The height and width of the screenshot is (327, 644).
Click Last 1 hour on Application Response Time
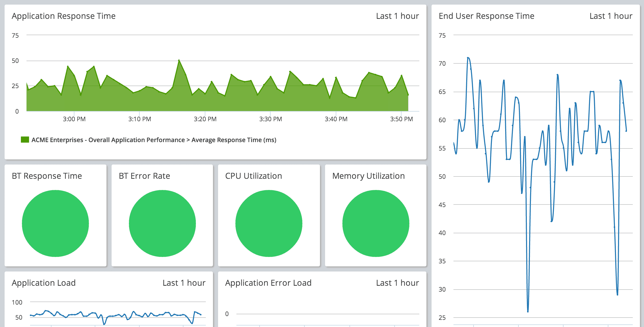click(397, 16)
